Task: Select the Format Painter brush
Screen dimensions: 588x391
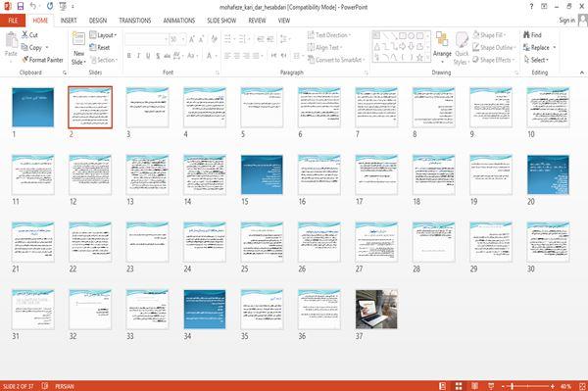Action: point(25,60)
